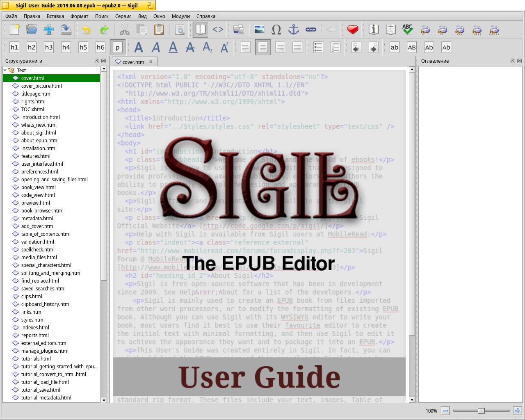Image resolution: width=525 pixels, height=420 pixels.
Task: Undo the last action with the yellow arrow
Action: [86, 30]
